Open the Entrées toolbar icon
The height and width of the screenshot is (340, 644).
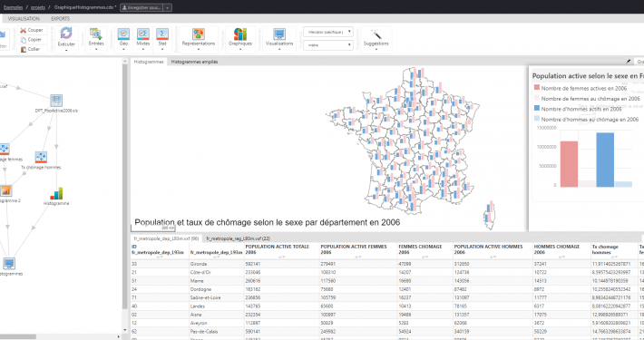coord(96,34)
